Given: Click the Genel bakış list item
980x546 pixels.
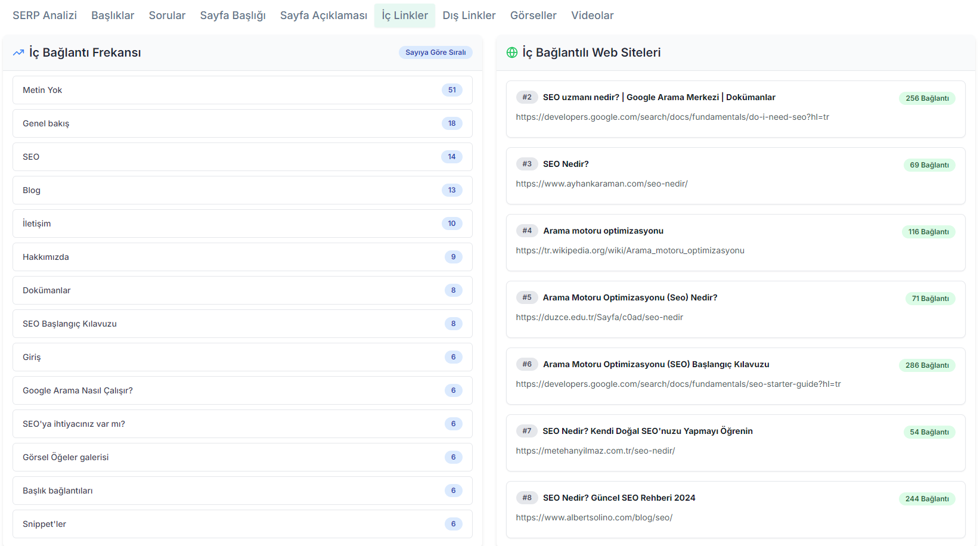Looking at the screenshot, I should (242, 123).
